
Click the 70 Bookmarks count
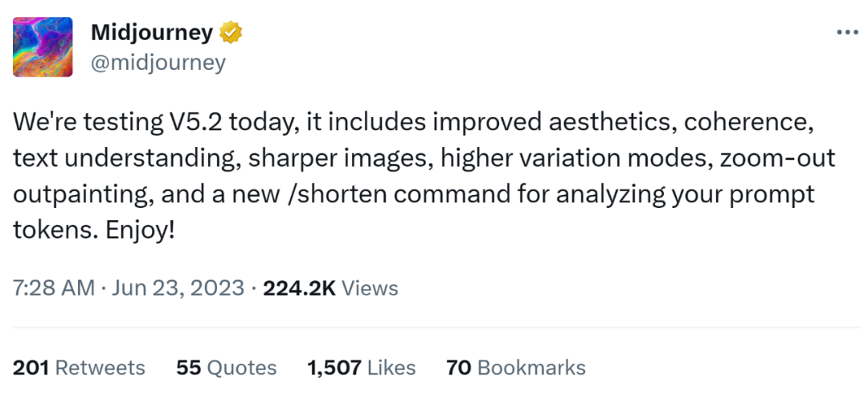pos(516,368)
